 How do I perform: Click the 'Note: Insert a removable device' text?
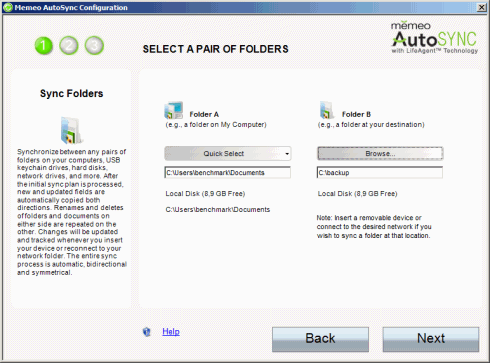click(x=374, y=227)
